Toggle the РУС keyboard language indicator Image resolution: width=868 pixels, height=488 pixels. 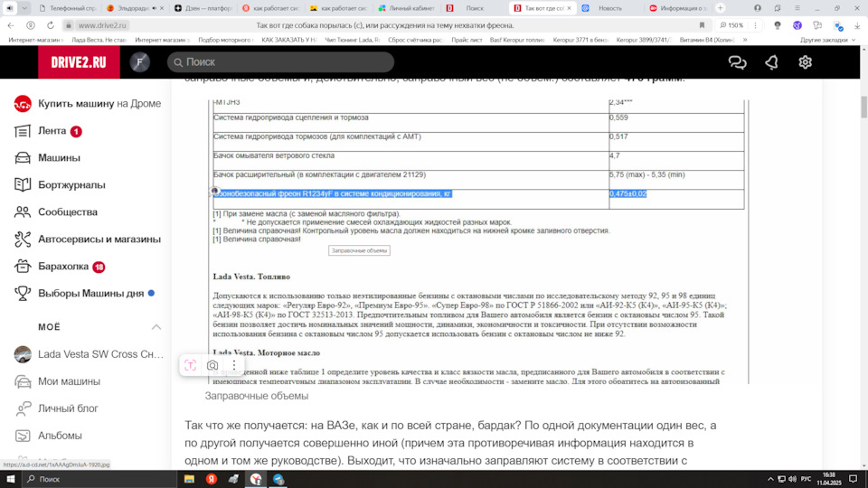tap(805, 478)
